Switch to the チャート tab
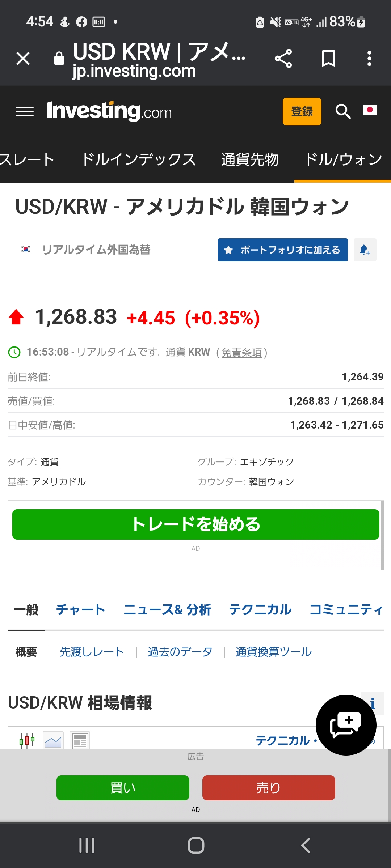Screen dimensions: 391x868 [80, 610]
